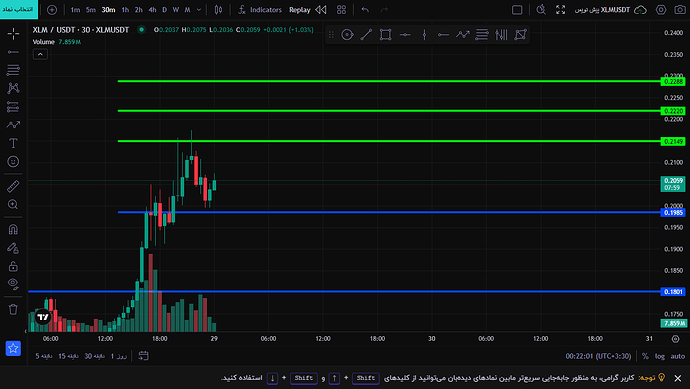Click the undo arrow
This screenshot has width=690, height=389.
pyautogui.click(x=365, y=10)
